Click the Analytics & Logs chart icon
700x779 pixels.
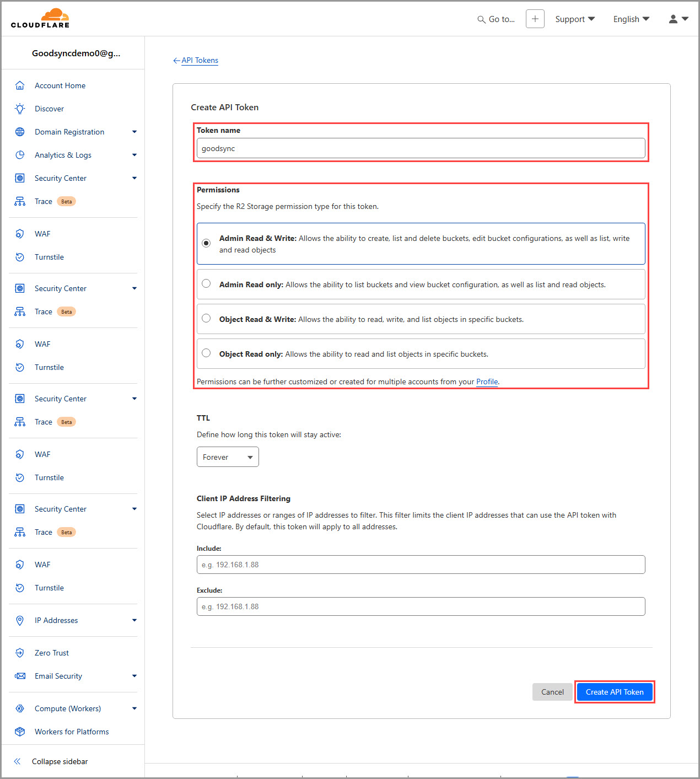coord(20,155)
